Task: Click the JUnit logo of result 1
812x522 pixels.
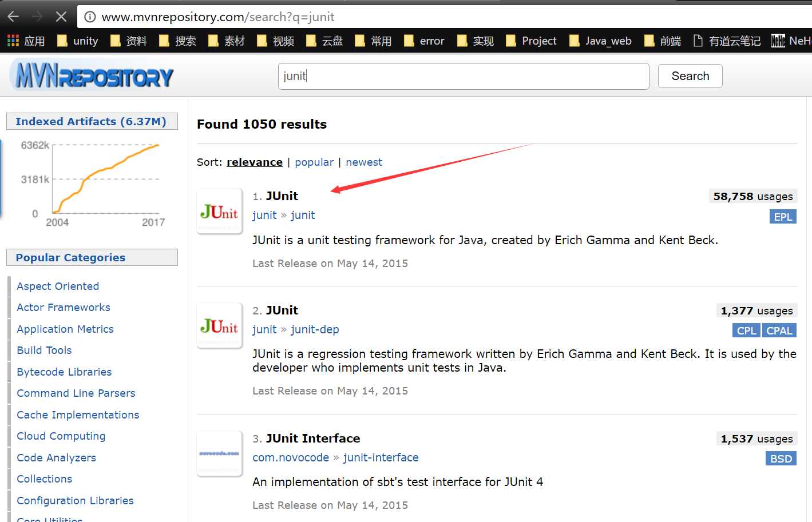Action: click(x=219, y=212)
